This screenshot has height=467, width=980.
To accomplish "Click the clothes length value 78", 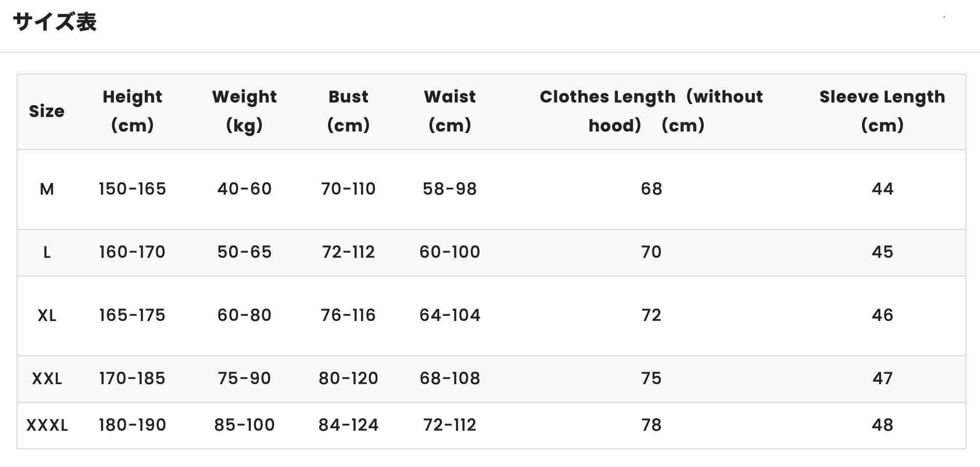I will pos(651,425).
